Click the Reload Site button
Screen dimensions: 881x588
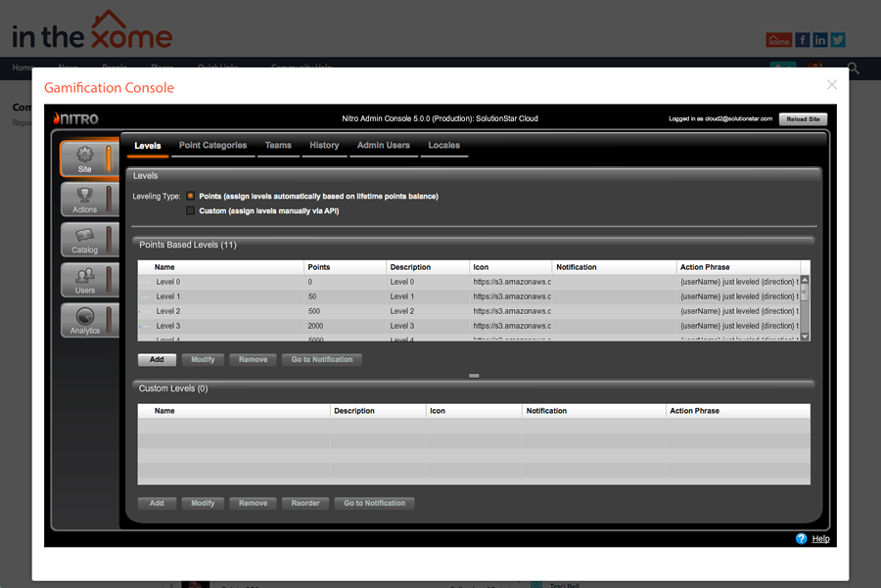[x=803, y=119]
